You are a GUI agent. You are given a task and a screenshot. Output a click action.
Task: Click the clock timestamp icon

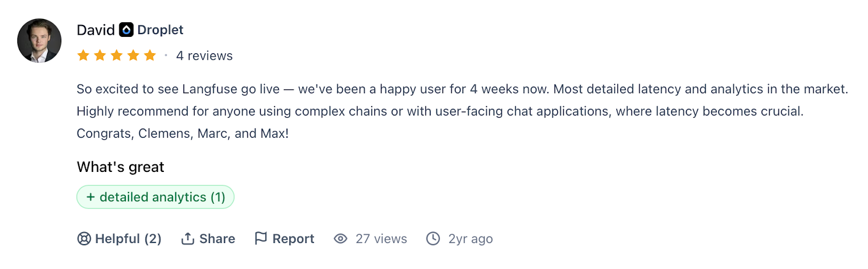(x=433, y=239)
